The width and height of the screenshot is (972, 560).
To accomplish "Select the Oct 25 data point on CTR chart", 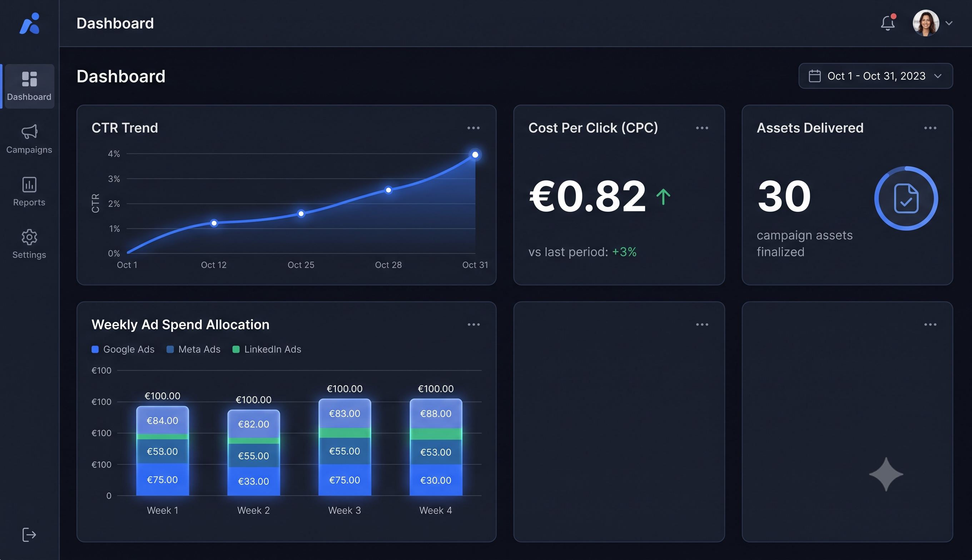I will (x=301, y=214).
